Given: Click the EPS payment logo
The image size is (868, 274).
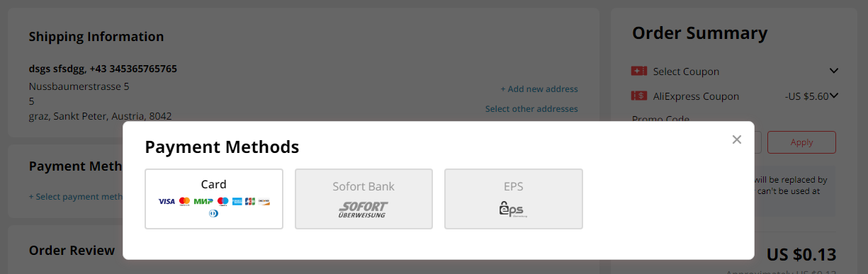Looking at the screenshot, I should [514, 210].
